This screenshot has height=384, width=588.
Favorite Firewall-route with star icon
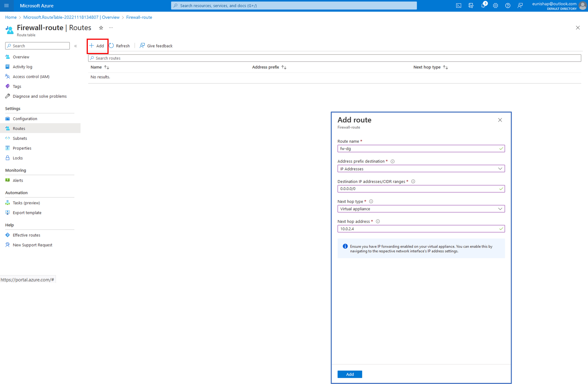tap(101, 28)
